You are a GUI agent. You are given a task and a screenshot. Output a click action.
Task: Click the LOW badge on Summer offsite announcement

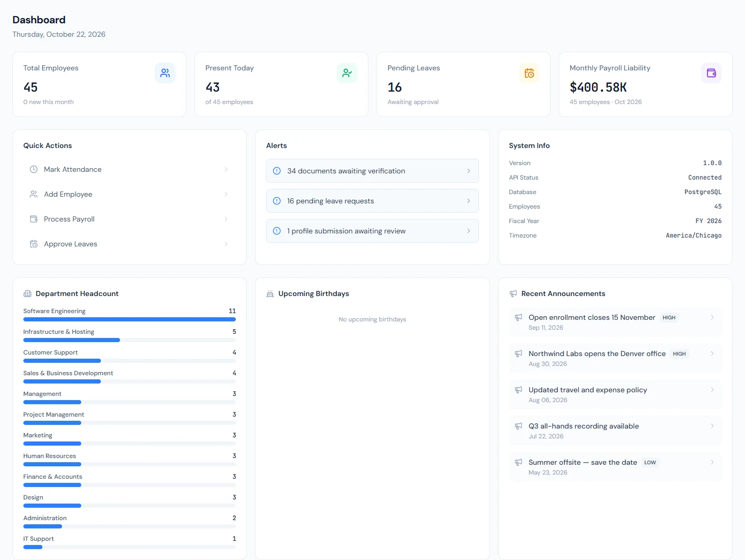[650, 463]
